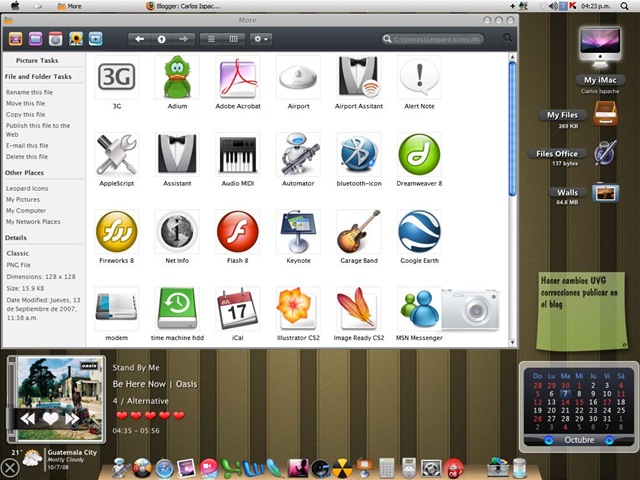
Task: Select the Airport icon
Action: coord(298,77)
